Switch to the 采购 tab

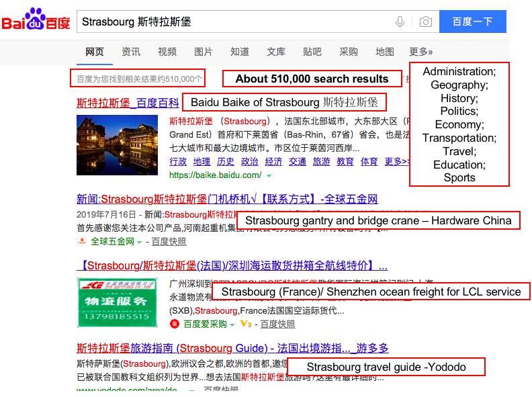349,52
